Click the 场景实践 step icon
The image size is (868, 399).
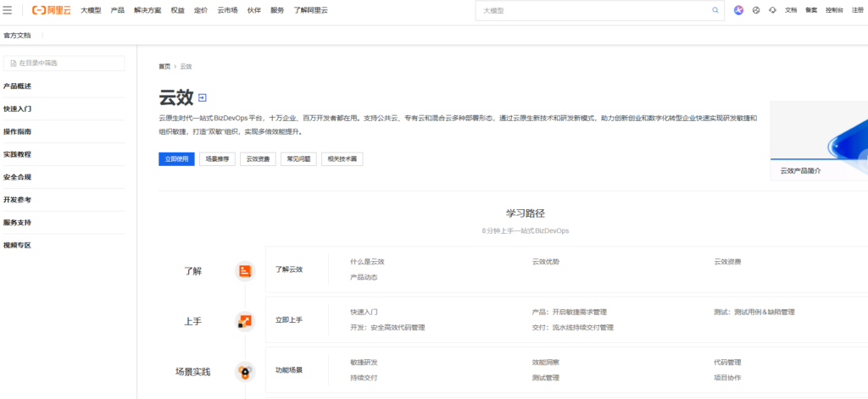(x=245, y=371)
